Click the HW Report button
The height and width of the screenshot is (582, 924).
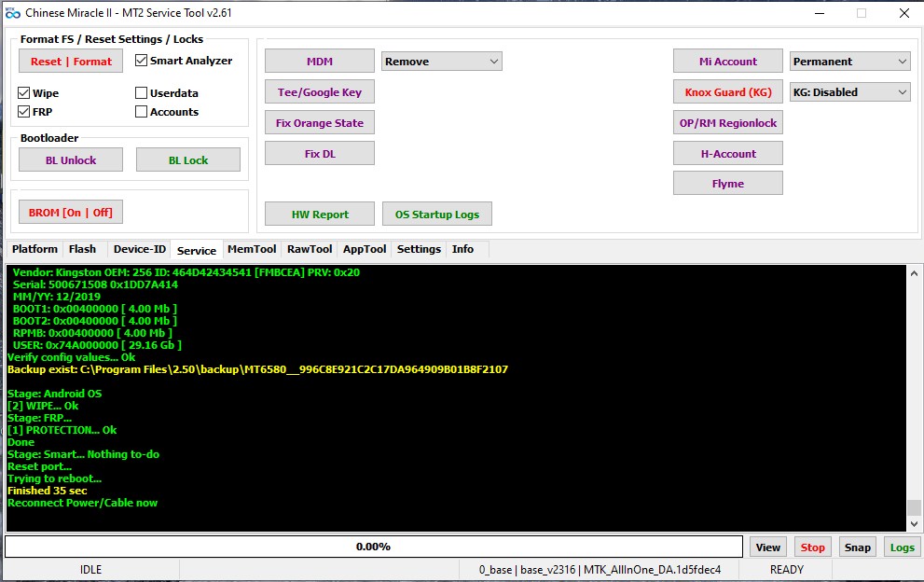(x=320, y=214)
